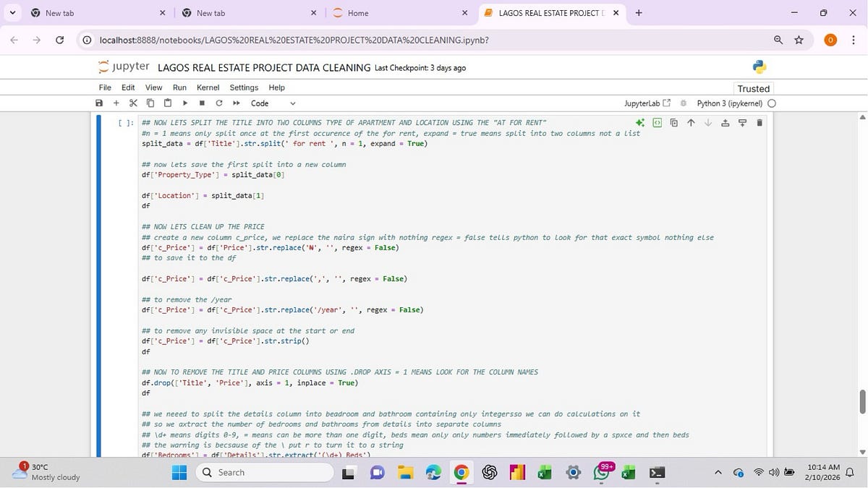This screenshot has height=488, width=868.
Task: Move the cell down with the down arrow
Action: coord(708,123)
